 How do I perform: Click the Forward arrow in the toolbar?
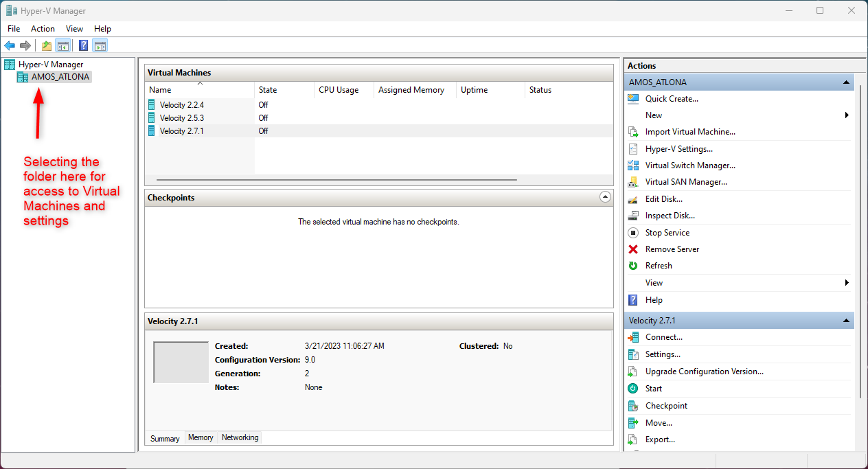click(25, 46)
